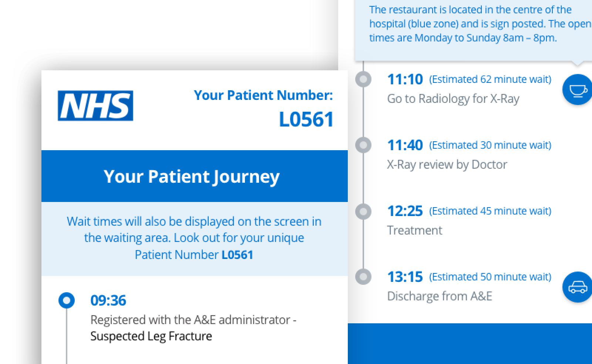Image resolution: width=592 pixels, height=364 pixels.
Task: Click the Estimated 45 minute wait text
Action: [490, 211]
